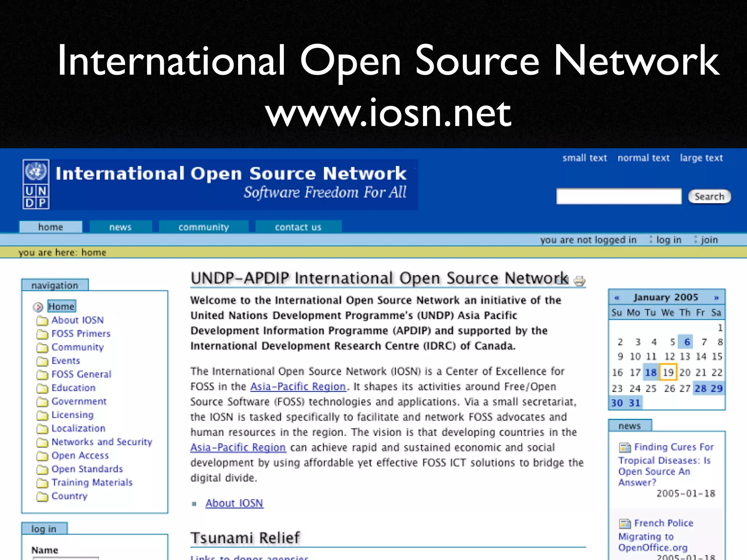Go to previous month in calendar

617,297
